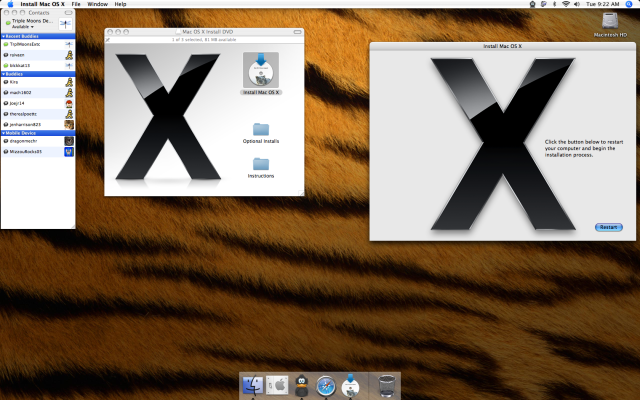
Task: Select dragonmechr under Mobile Device
Action: tap(38, 141)
